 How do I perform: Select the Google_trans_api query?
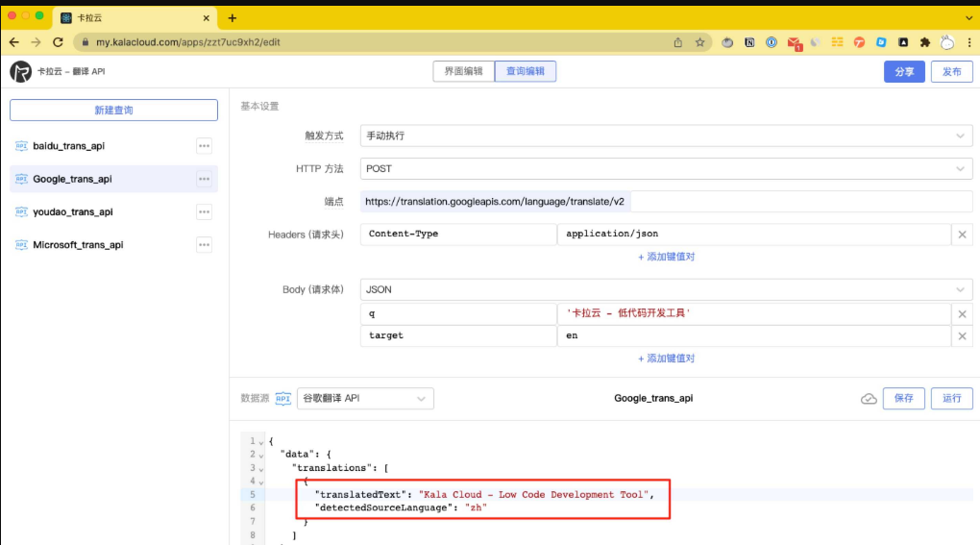point(113,179)
